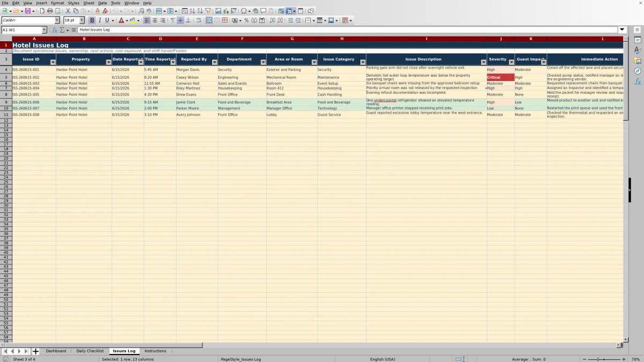Image resolution: width=644 pixels, height=362 pixels.
Task: Click the Print icon in toolbar
Action: (x=50, y=11)
